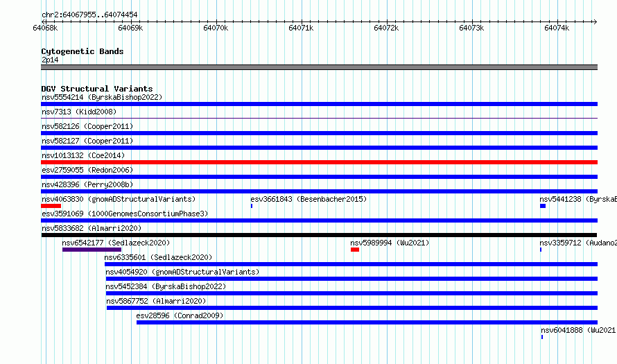Click the nsv1013132 (Coe2014) label
The width and height of the screenshot is (617, 364).
[x=83, y=155]
